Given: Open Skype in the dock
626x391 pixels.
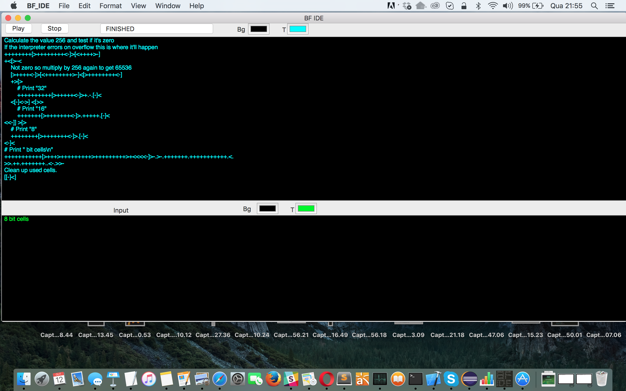Looking at the screenshot, I should pyautogui.click(x=451, y=378).
